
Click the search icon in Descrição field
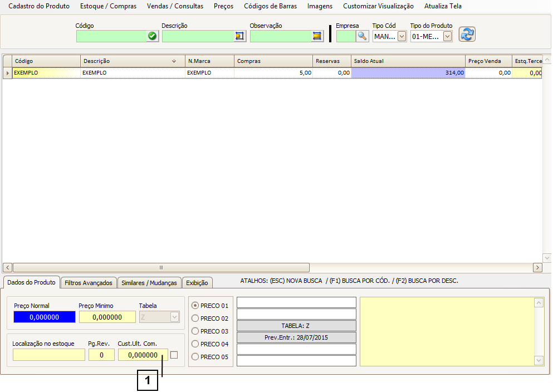click(x=239, y=36)
